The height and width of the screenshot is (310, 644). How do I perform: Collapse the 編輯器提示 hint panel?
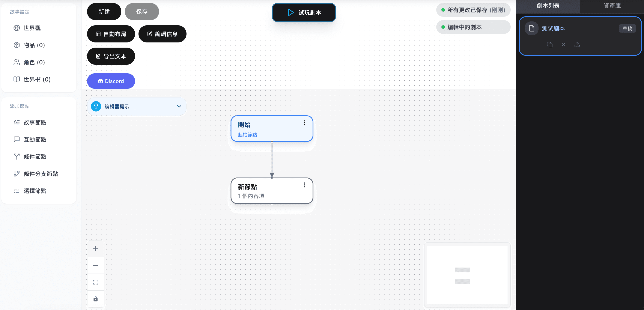179,106
